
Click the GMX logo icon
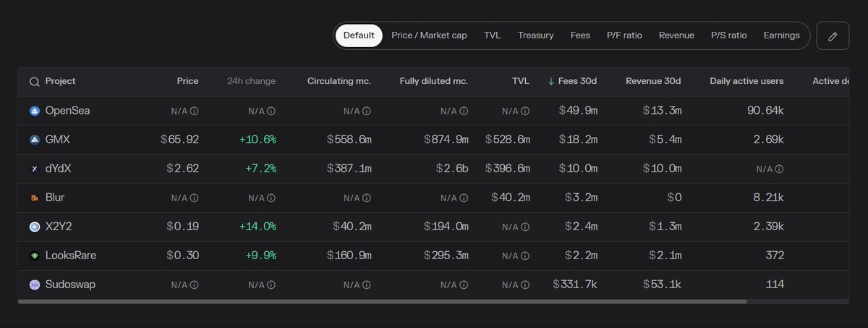pos(34,140)
